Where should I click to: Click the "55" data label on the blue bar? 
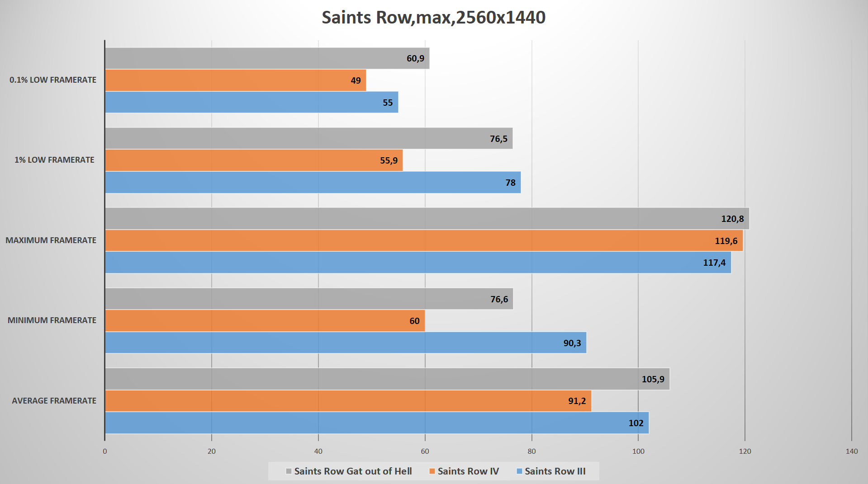(x=388, y=103)
